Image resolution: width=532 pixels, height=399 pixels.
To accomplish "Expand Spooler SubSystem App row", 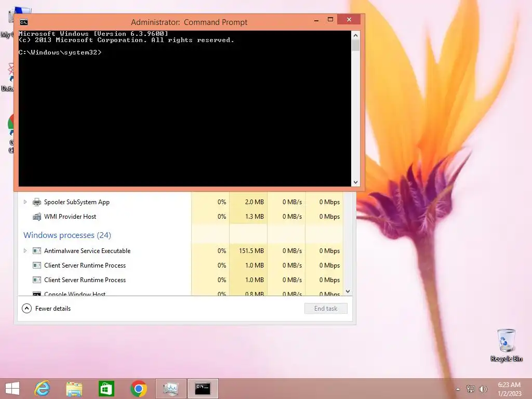I will (x=25, y=202).
